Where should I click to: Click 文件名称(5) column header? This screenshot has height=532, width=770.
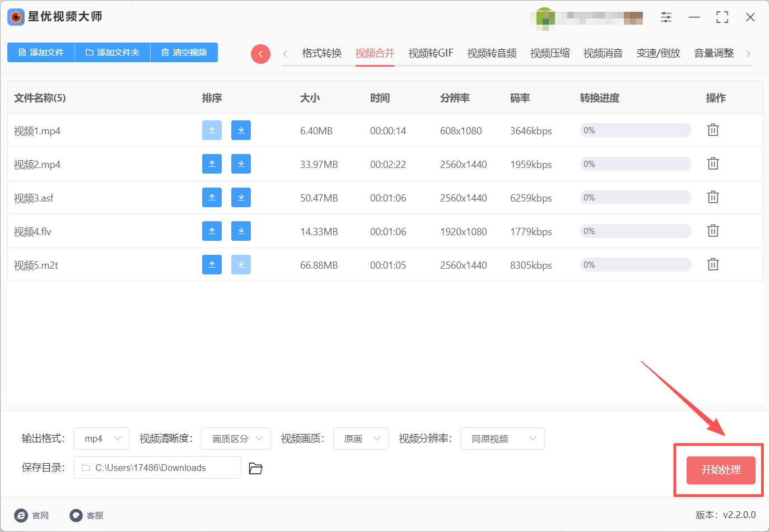40,98
